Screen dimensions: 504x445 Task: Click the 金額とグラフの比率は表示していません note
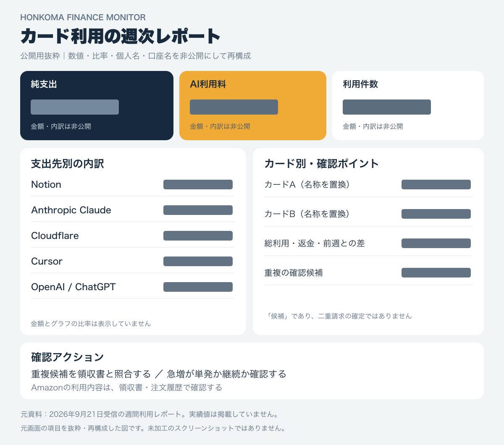point(91,324)
